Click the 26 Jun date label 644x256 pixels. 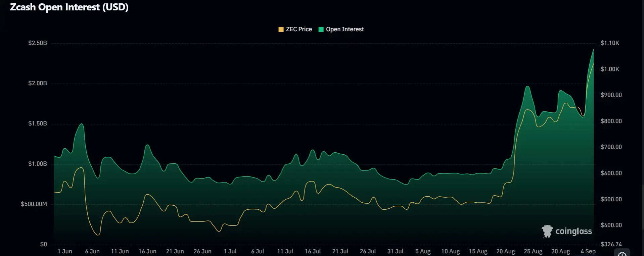pyautogui.click(x=202, y=251)
